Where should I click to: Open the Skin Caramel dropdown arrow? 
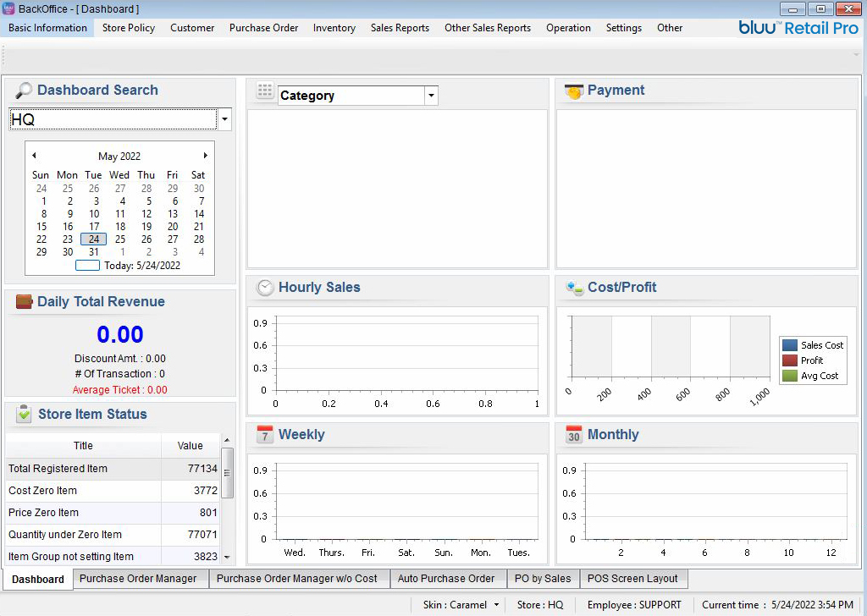[x=496, y=605]
